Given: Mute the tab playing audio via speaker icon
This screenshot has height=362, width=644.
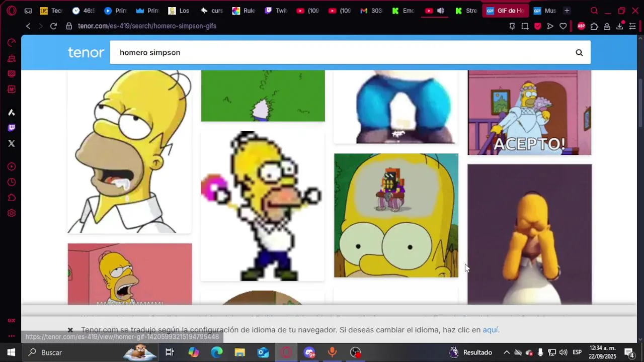Looking at the screenshot, I should [441, 11].
